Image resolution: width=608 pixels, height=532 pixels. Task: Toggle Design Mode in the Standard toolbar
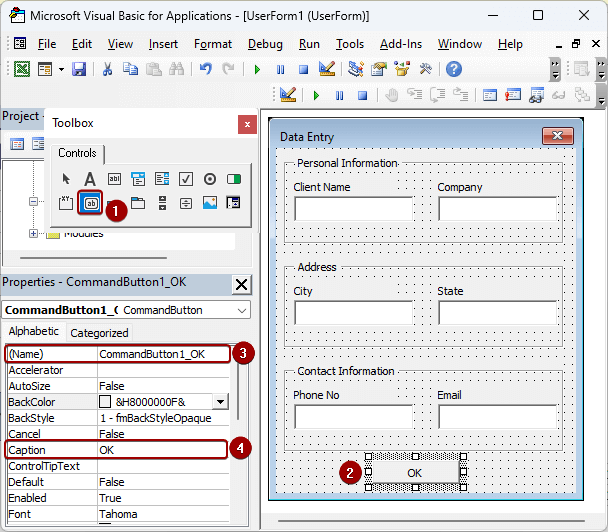pos(326,69)
